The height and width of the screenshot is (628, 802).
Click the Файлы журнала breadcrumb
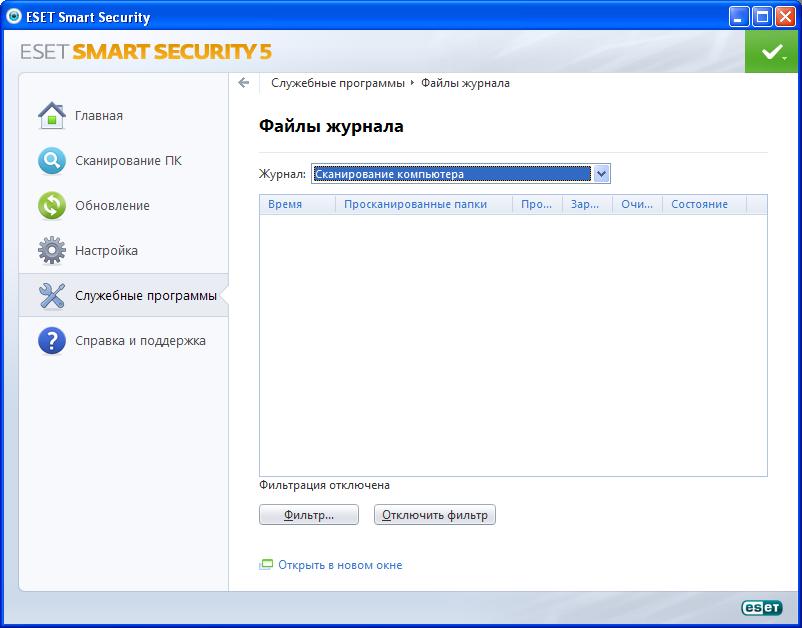[465, 83]
